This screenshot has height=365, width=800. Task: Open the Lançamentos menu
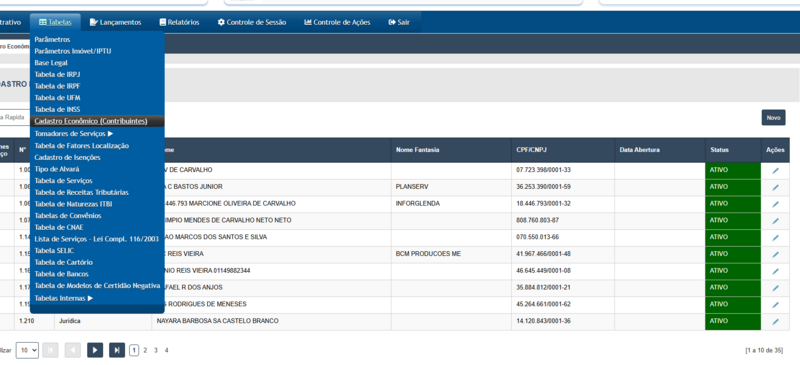click(115, 22)
